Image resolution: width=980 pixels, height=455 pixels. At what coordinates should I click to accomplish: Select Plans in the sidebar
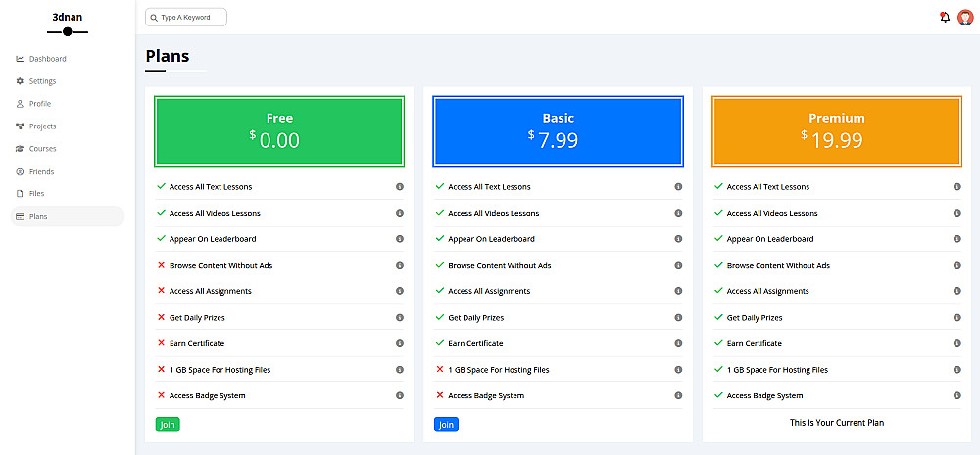coord(68,217)
